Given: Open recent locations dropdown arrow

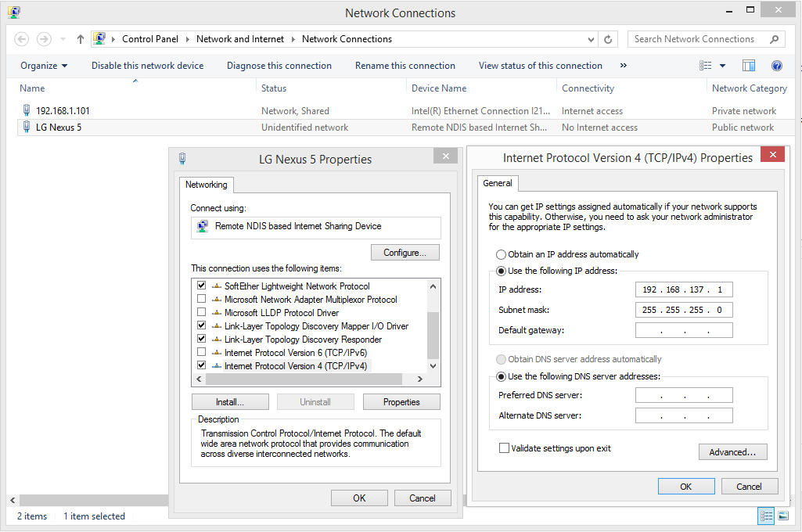Looking at the screenshot, I should (63, 39).
